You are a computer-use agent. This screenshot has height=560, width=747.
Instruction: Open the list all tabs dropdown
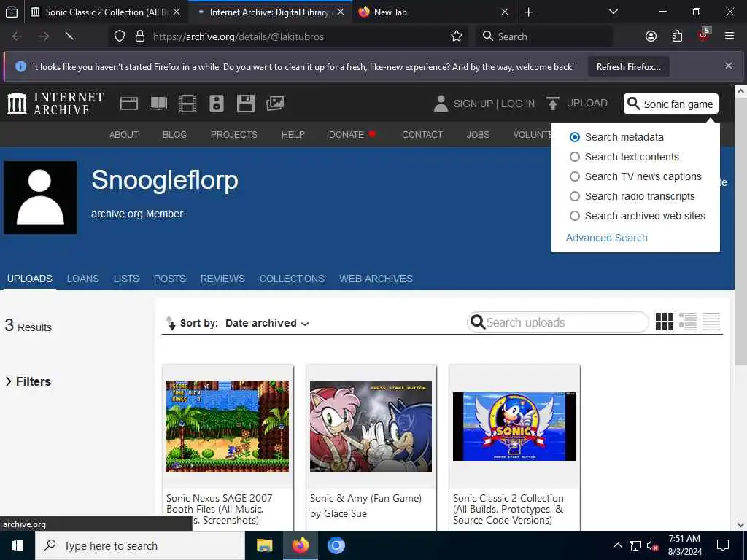(613, 12)
